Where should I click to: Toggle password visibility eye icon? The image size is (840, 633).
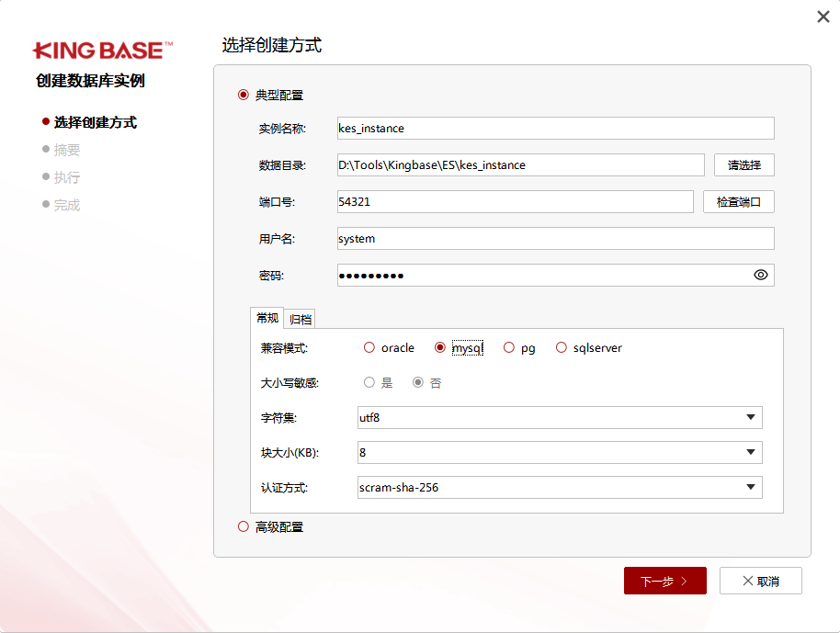760,275
